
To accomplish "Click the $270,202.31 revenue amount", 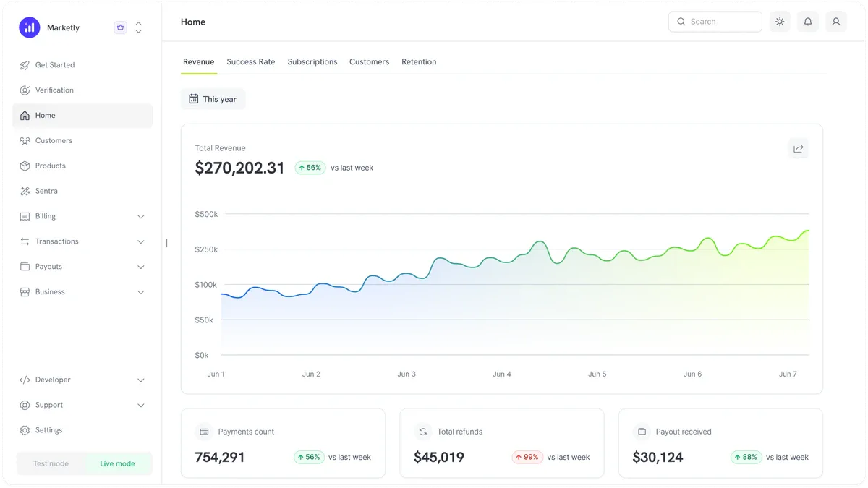I will click(x=240, y=168).
